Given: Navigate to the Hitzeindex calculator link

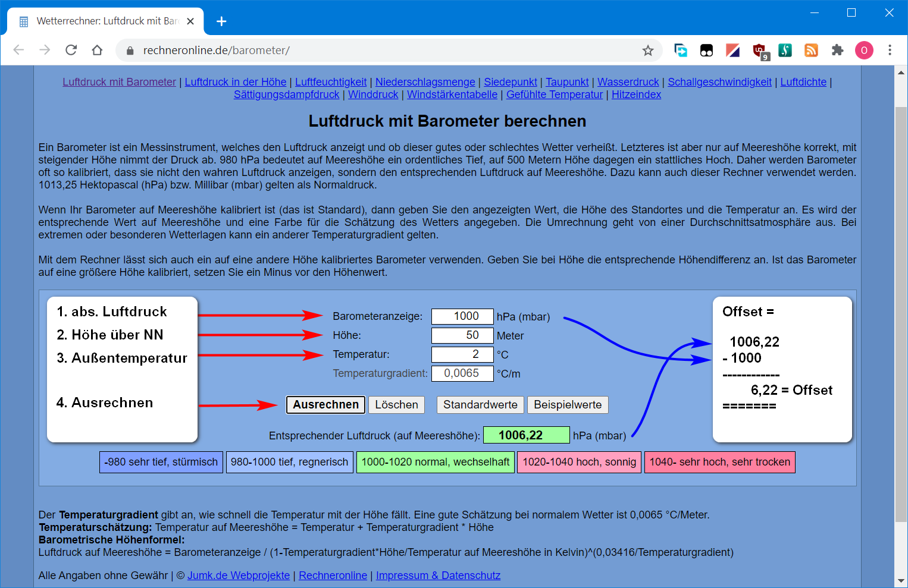Looking at the screenshot, I should click(636, 95).
